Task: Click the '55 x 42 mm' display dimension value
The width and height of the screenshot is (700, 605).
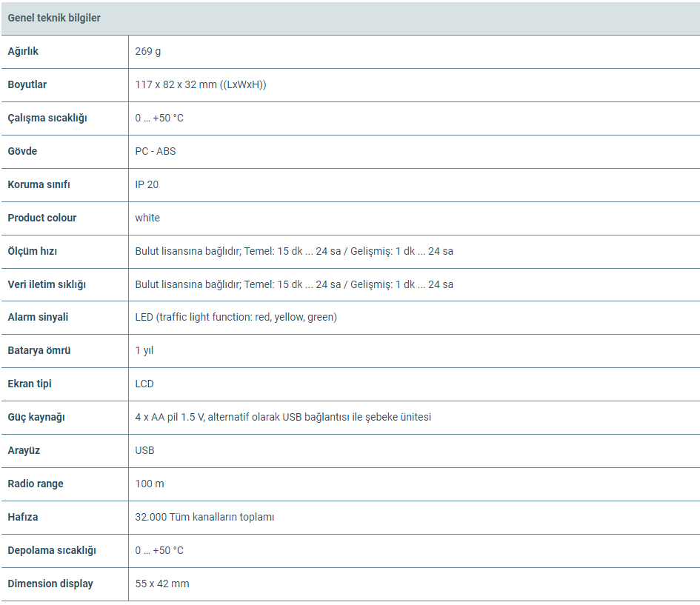Action: [162, 584]
